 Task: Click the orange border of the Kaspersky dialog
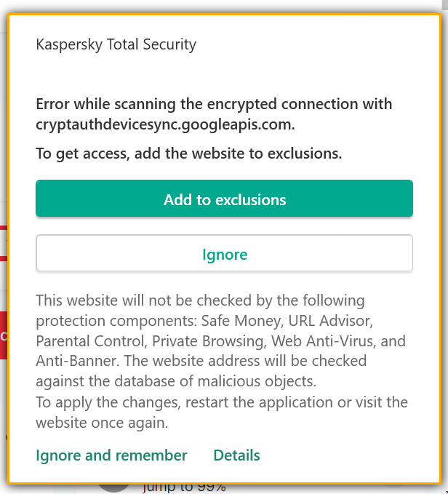click(x=224, y=15)
